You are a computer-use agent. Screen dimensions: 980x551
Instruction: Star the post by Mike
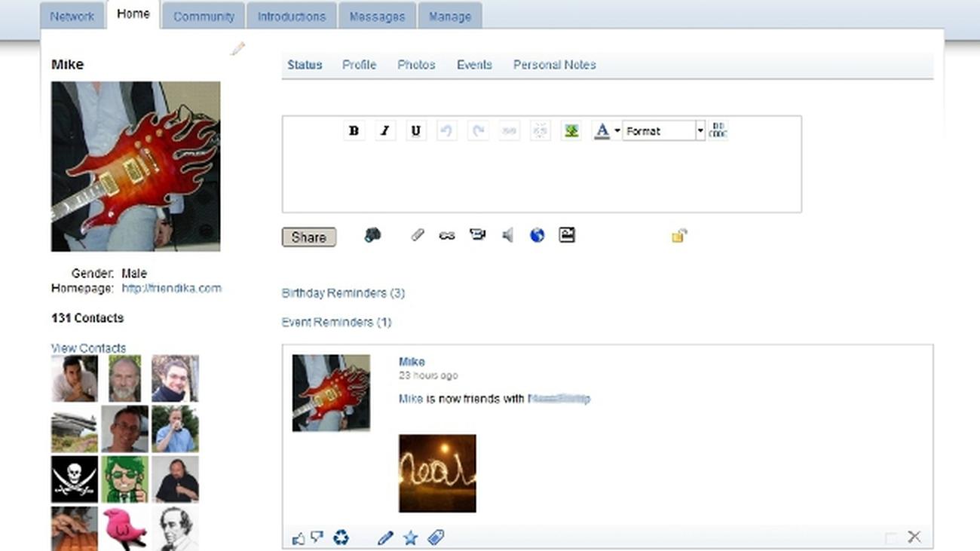[410, 537]
